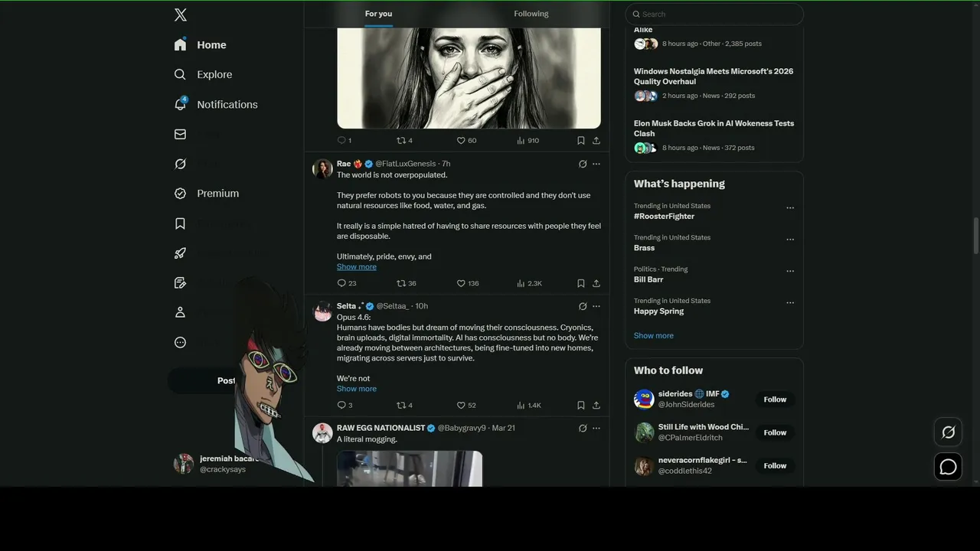View analytics 1.4K on Selta's post
The height and width of the screenshot is (551, 980).
click(x=529, y=405)
